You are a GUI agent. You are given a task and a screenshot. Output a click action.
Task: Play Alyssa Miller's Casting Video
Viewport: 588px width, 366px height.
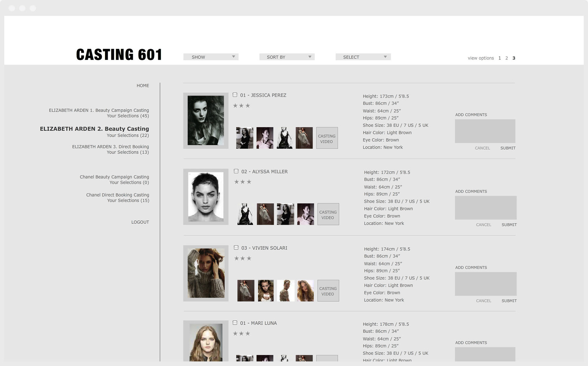(328, 214)
